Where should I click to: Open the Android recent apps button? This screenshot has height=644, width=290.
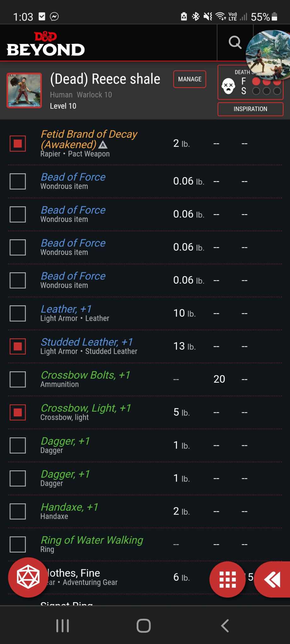62,626
